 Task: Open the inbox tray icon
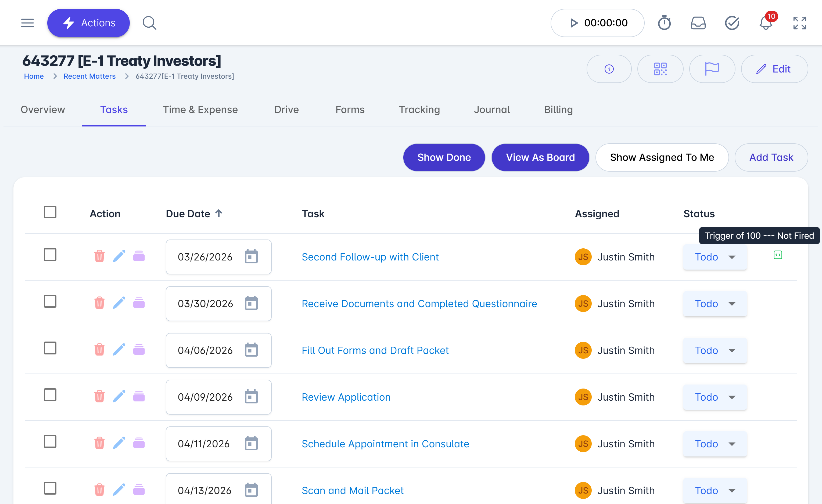[698, 23]
